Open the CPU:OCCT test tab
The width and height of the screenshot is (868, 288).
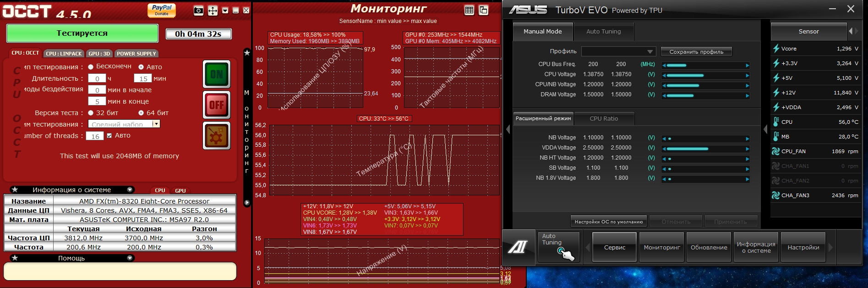(x=25, y=53)
